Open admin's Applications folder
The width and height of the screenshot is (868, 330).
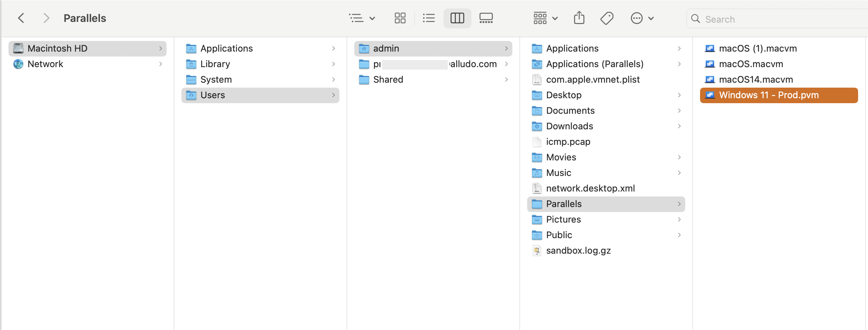(606, 48)
